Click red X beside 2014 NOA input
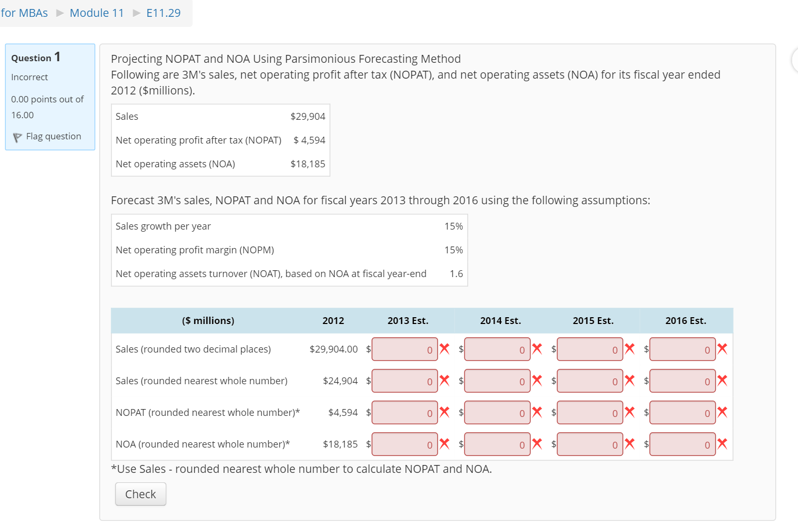The height and width of the screenshot is (532, 798). pos(537,444)
